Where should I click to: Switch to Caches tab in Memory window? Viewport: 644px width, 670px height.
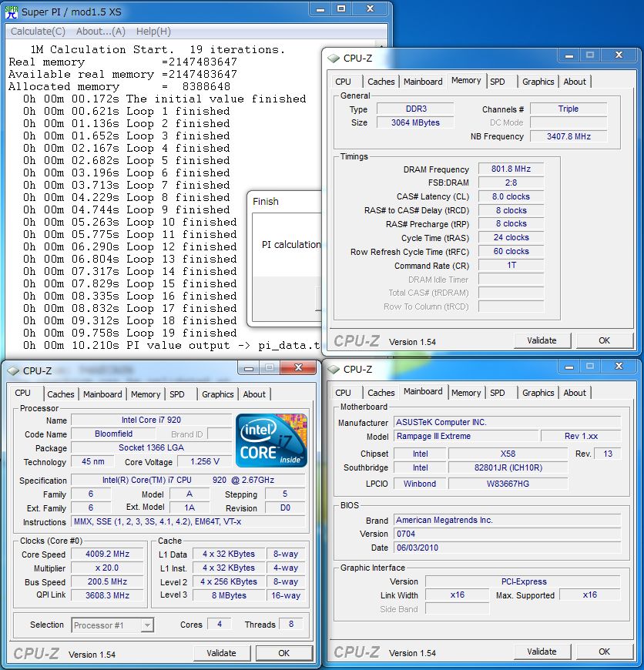coord(381,82)
